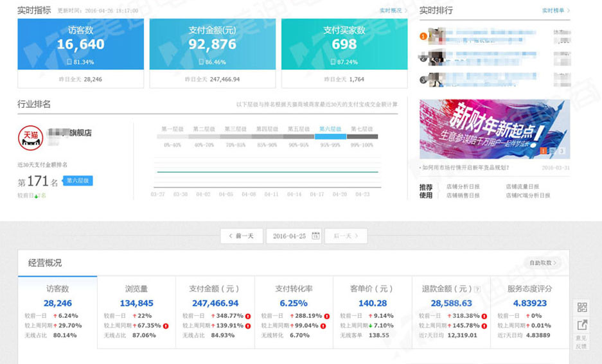Open the 新财年新起点 banner image
This screenshot has height=364, width=602.
(x=494, y=129)
